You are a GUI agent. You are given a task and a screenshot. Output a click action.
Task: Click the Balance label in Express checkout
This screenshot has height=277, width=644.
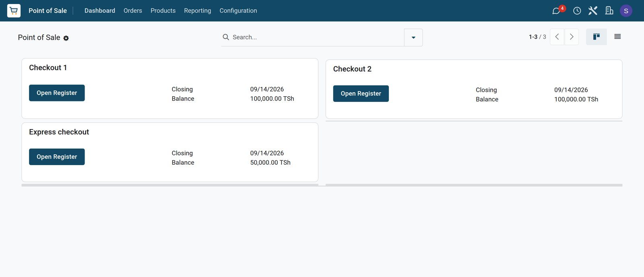pyautogui.click(x=183, y=163)
